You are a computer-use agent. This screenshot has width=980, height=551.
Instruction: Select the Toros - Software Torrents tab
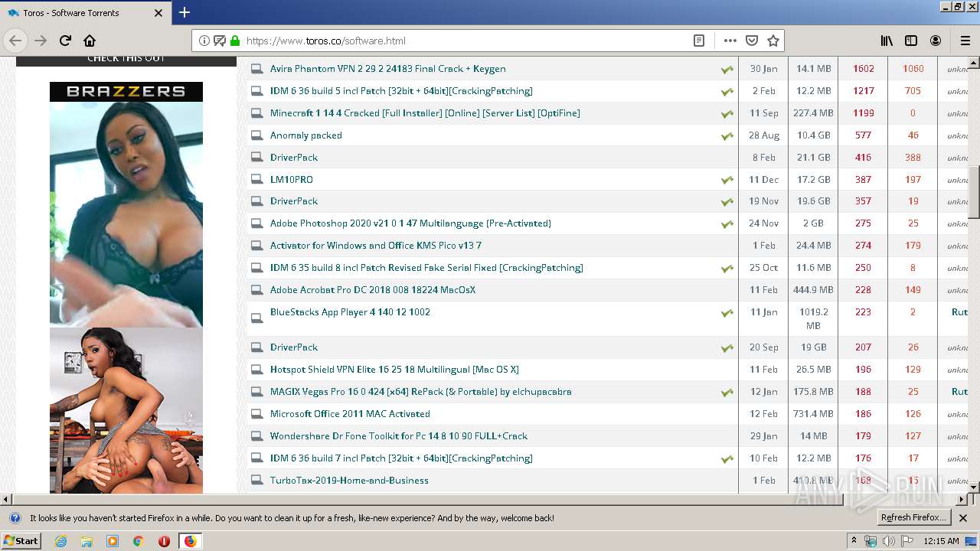[x=84, y=13]
